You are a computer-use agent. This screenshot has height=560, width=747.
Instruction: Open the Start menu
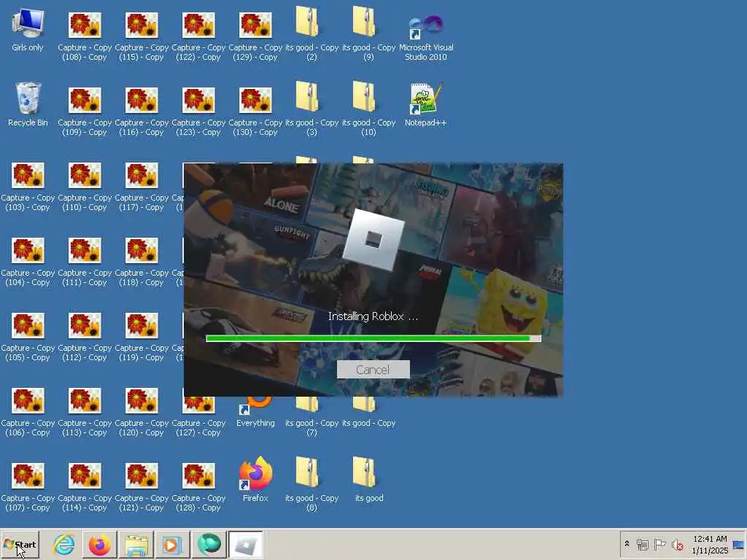tap(20, 544)
